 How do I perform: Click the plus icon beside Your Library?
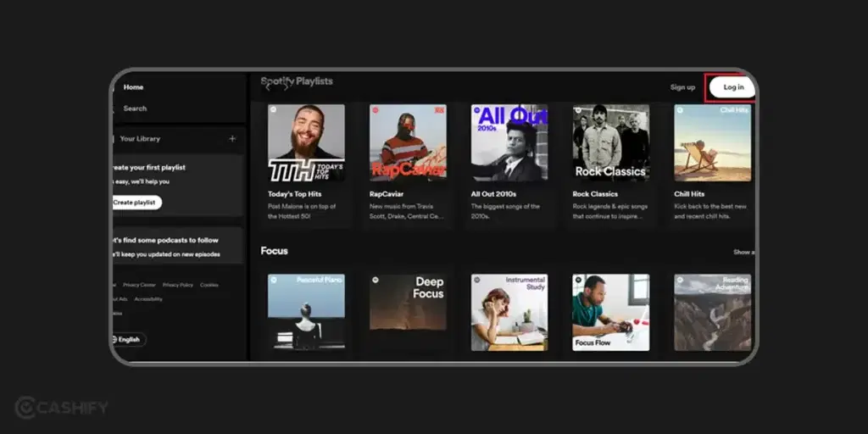pos(232,139)
